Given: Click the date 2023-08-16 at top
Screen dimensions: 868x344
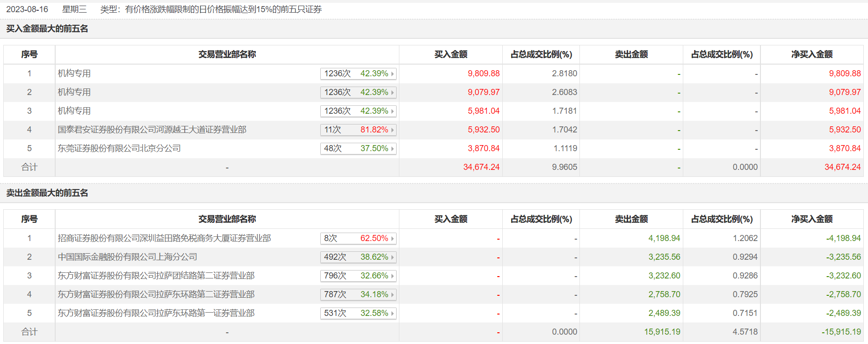Looking at the screenshot, I should coord(27,9).
